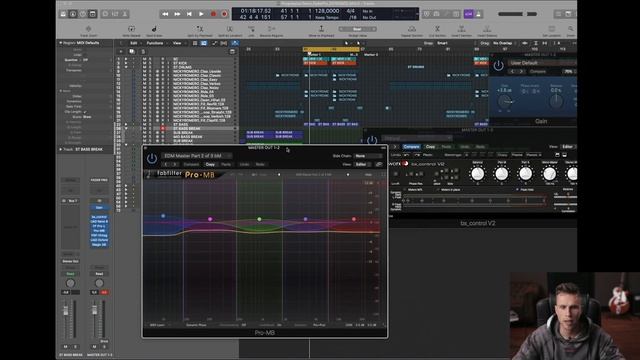Click the Note Repeat toolbar icon

131,29
